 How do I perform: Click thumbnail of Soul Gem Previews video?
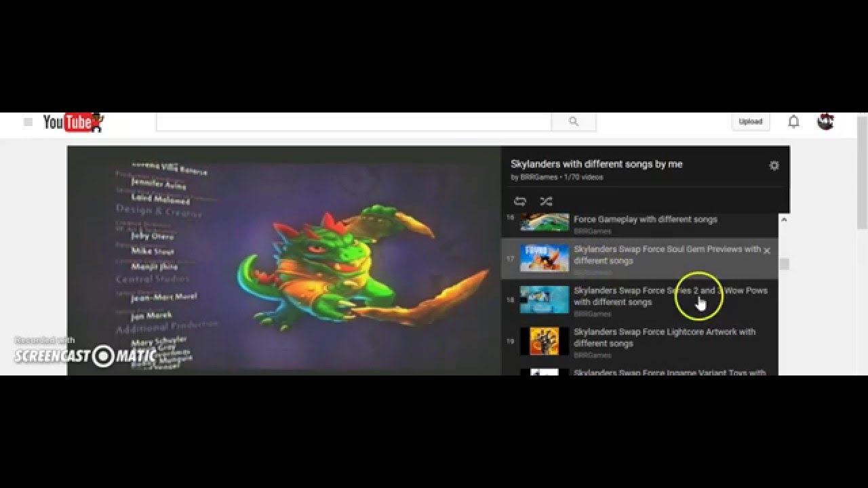545,258
